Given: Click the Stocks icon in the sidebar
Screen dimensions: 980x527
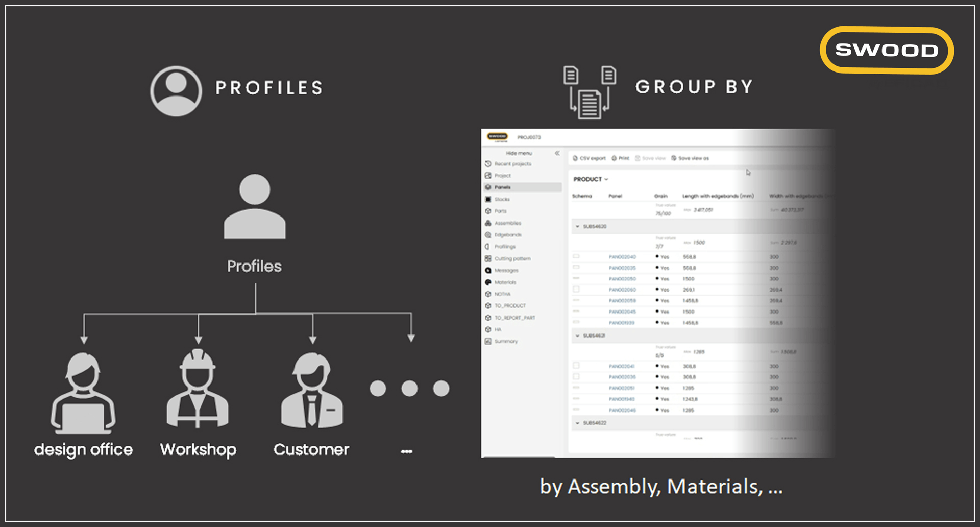Looking at the screenshot, I should [488, 199].
